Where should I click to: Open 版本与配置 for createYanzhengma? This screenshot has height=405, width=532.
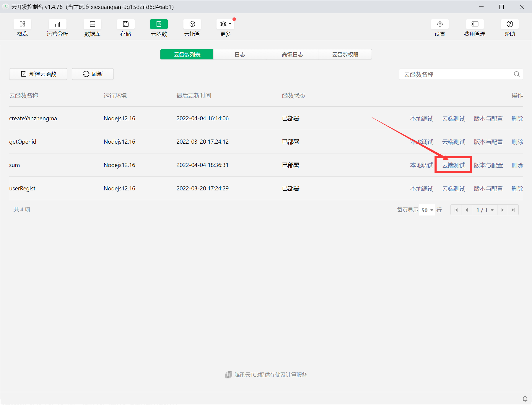[488, 119]
